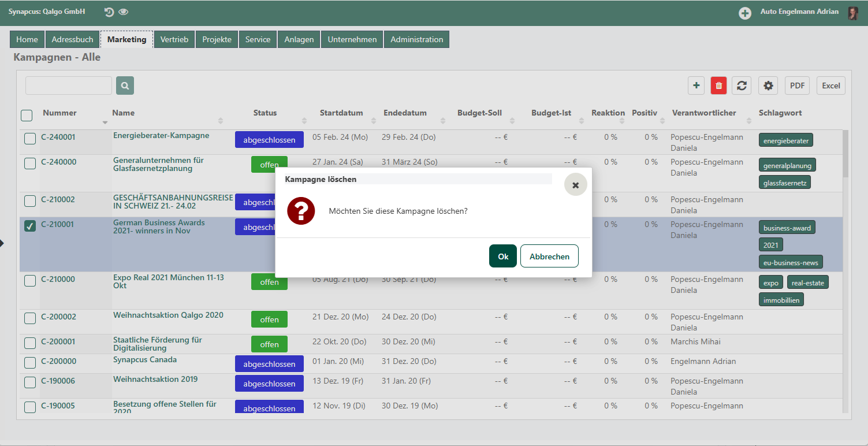Sort by the Nummer column arrow
The image size is (868, 446).
(x=105, y=122)
